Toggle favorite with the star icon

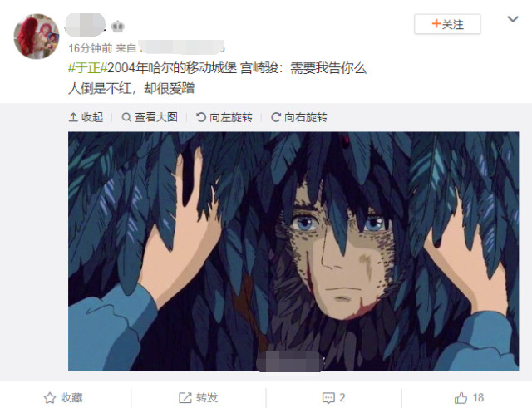coord(50,397)
